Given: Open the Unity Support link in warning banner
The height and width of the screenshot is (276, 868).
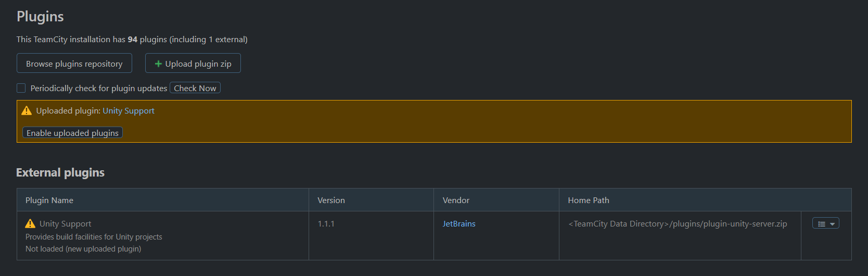Looking at the screenshot, I should (x=129, y=110).
